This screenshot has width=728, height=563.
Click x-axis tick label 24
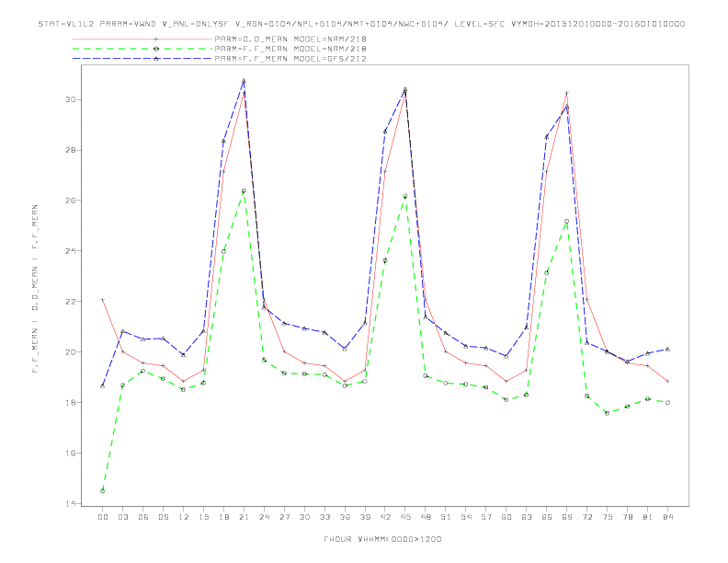(264, 517)
